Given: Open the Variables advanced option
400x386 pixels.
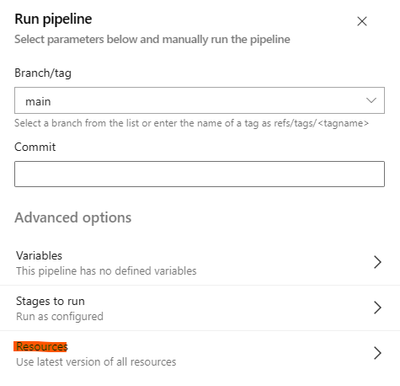Looking at the screenshot, I should point(200,263).
